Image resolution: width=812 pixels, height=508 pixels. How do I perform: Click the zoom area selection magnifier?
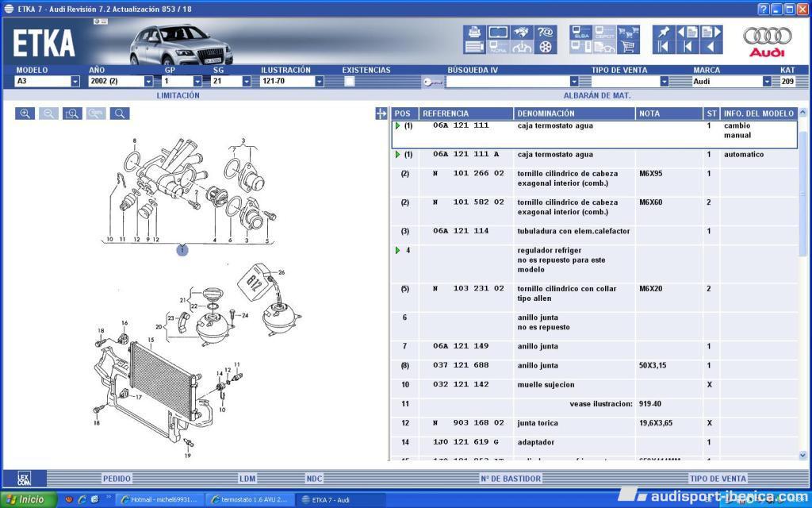coord(72,114)
